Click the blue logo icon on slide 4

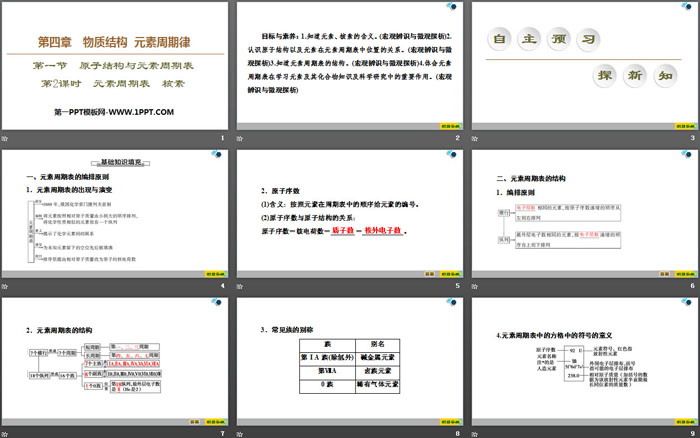tap(217, 154)
